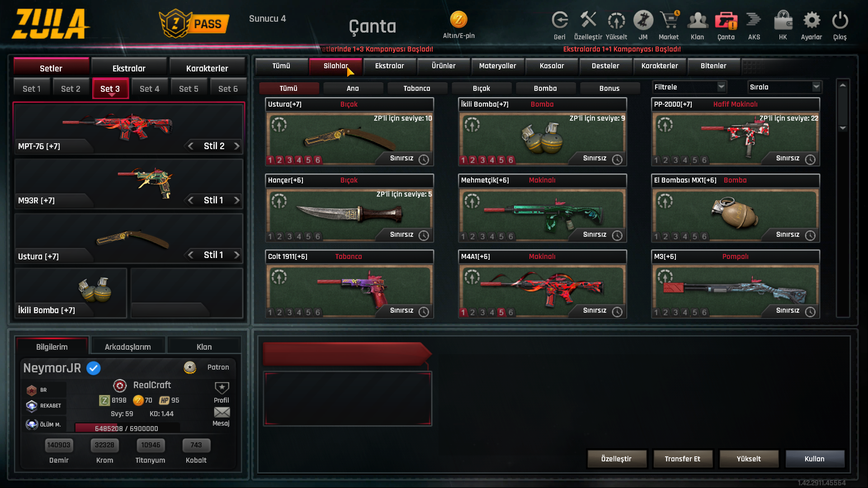Viewport: 868px width, 488px height.
Task: Toggle slot 3 on İkili Bomba[+7] card
Action: 482,160
